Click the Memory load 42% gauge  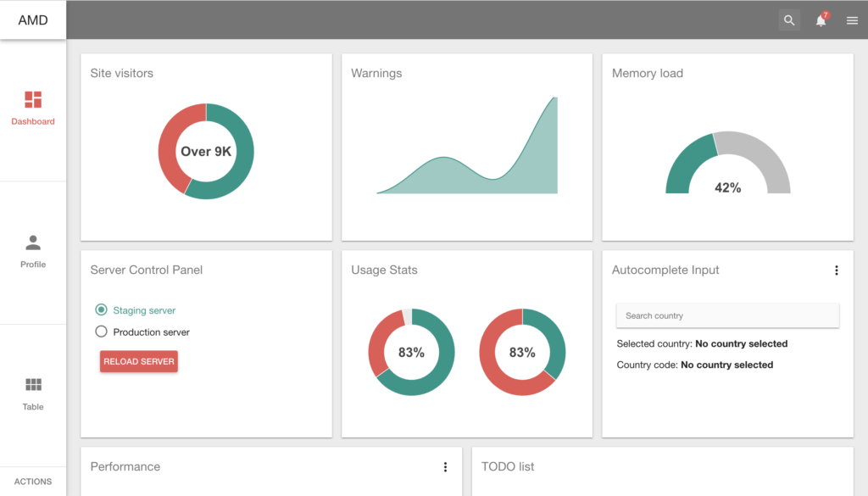[x=727, y=165]
